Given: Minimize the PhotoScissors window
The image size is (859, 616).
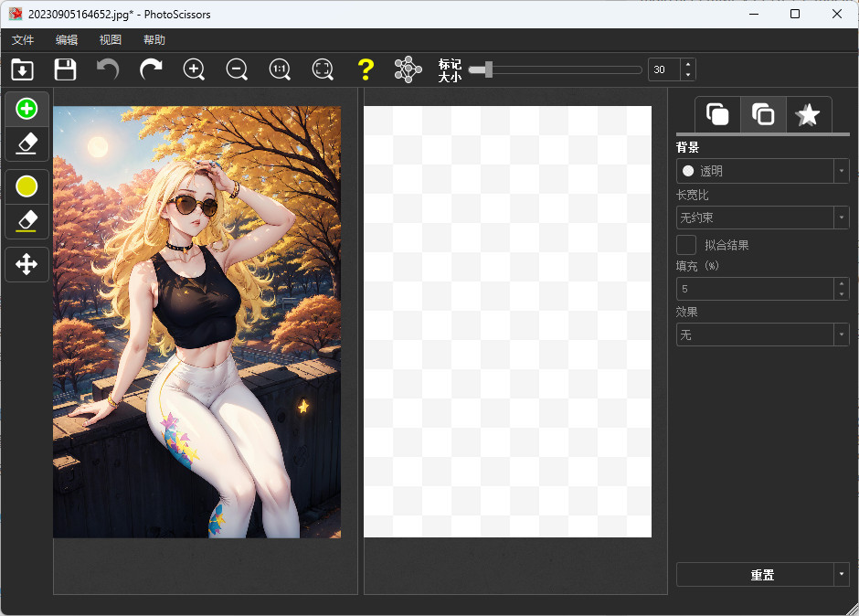Looking at the screenshot, I should click(754, 14).
